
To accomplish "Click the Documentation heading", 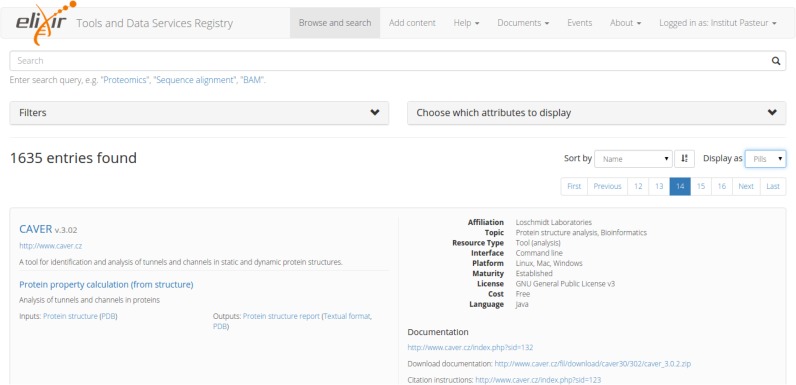I will click(438, 332).
